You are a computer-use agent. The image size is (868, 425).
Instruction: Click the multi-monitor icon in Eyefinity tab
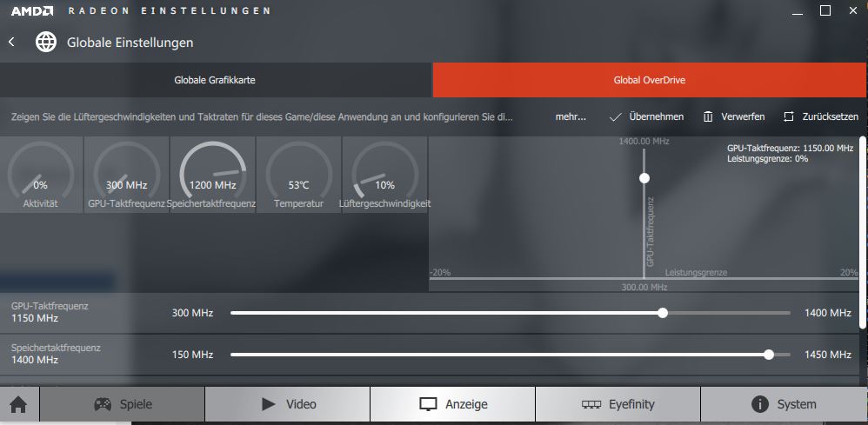point(591,404)
